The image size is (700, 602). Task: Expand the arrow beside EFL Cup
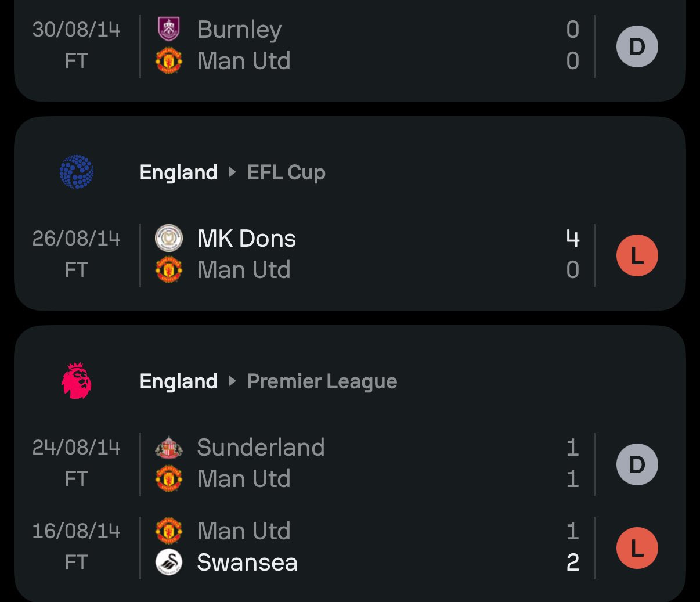(x=232, y=172)
